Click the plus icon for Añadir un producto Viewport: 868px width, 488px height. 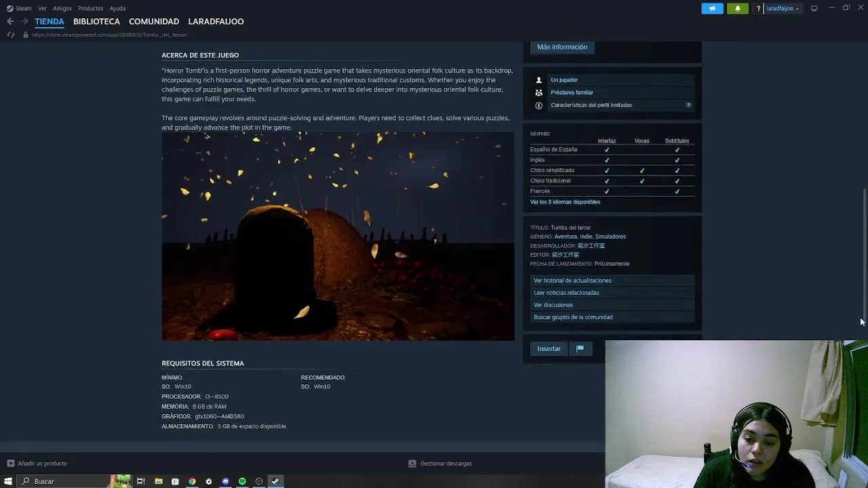(10, 464)
